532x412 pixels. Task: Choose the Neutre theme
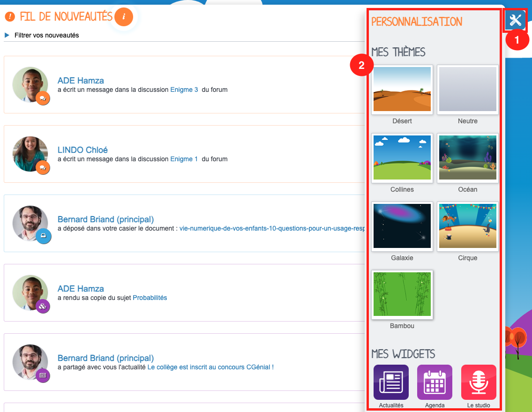pyautogui.click(x=467, y=90)
